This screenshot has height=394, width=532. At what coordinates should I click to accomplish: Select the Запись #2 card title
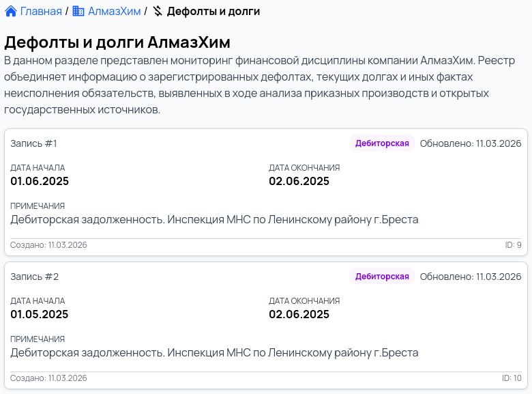tap(35, 277)
